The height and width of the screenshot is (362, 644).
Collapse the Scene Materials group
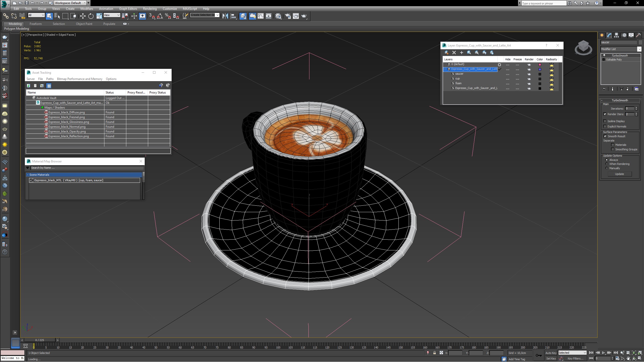[x=28, y=175]
